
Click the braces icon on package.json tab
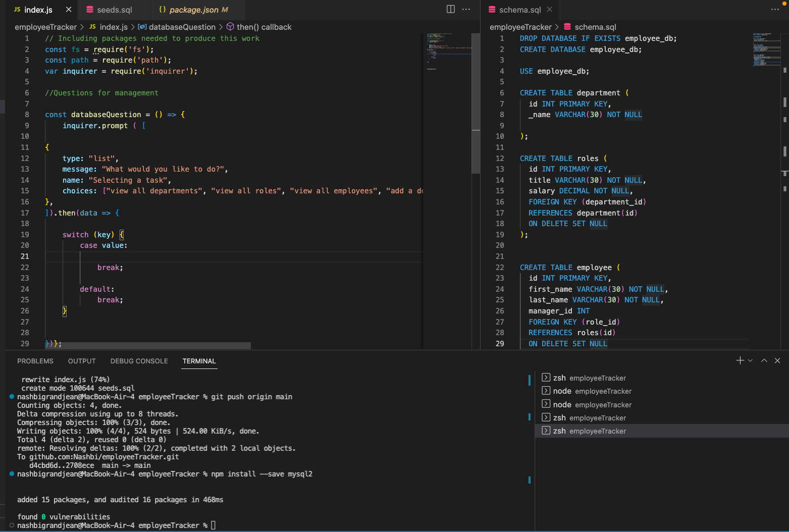point(162,9)
